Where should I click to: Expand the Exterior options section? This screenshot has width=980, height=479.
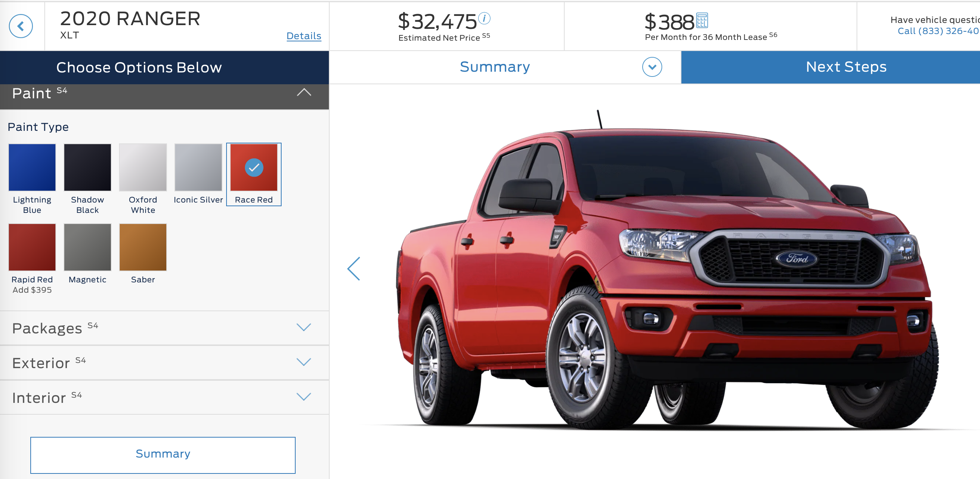(164, 362)
